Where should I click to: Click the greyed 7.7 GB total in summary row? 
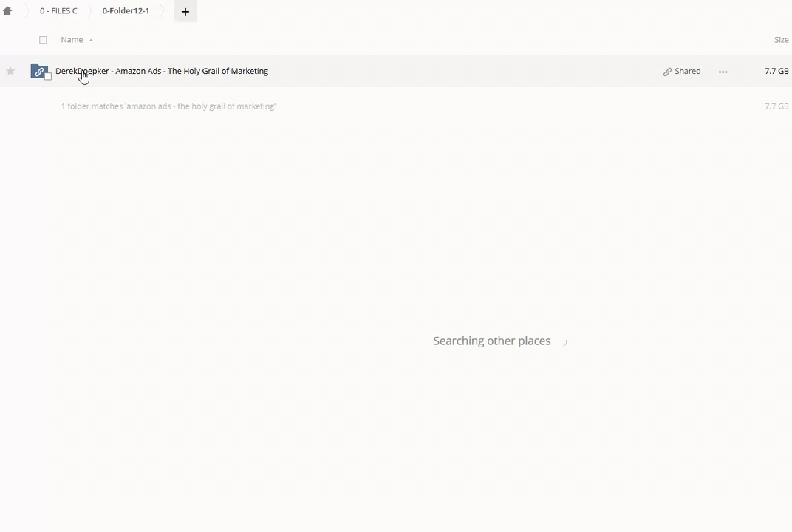pyautogui.click(x=776, y=106)
